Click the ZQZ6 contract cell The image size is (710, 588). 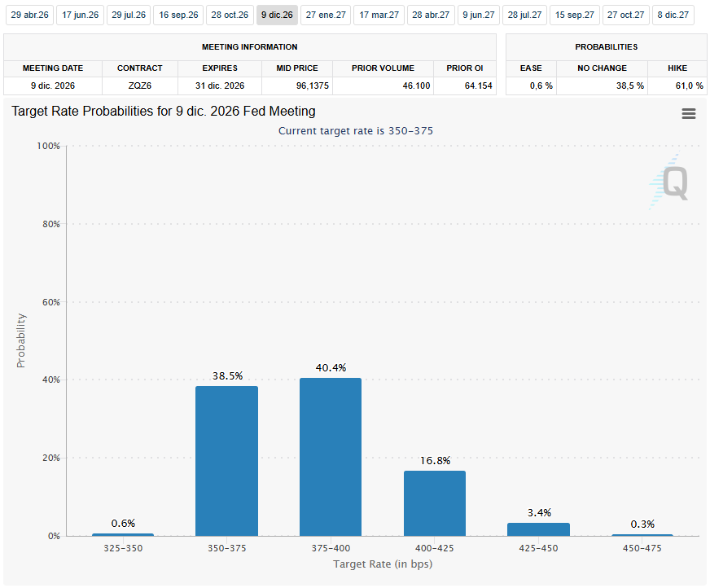pyautogui.click(x=139, y=86)
